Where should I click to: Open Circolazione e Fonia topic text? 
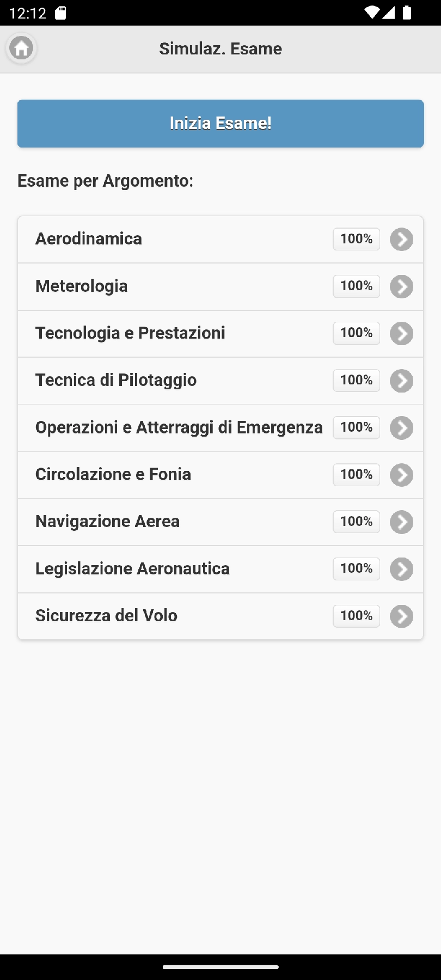(113, 474)
